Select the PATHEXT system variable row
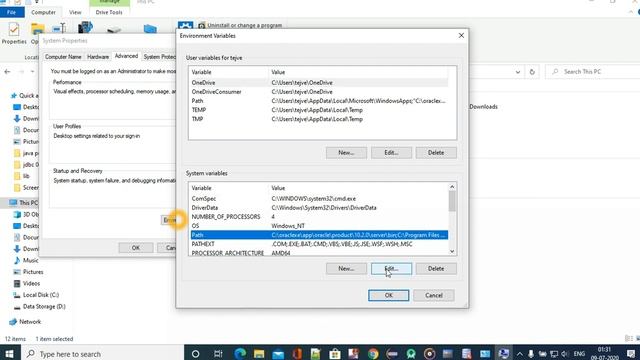 tap(319, 244)
